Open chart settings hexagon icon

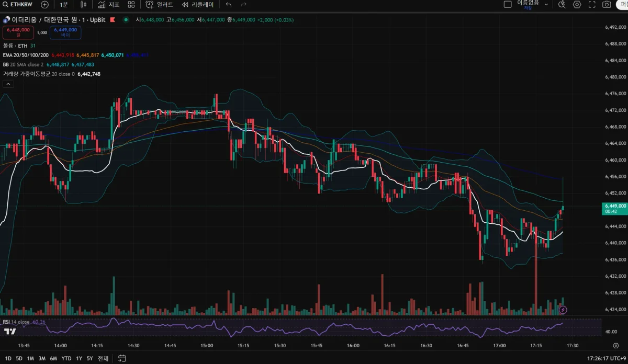tap(577, 4)
